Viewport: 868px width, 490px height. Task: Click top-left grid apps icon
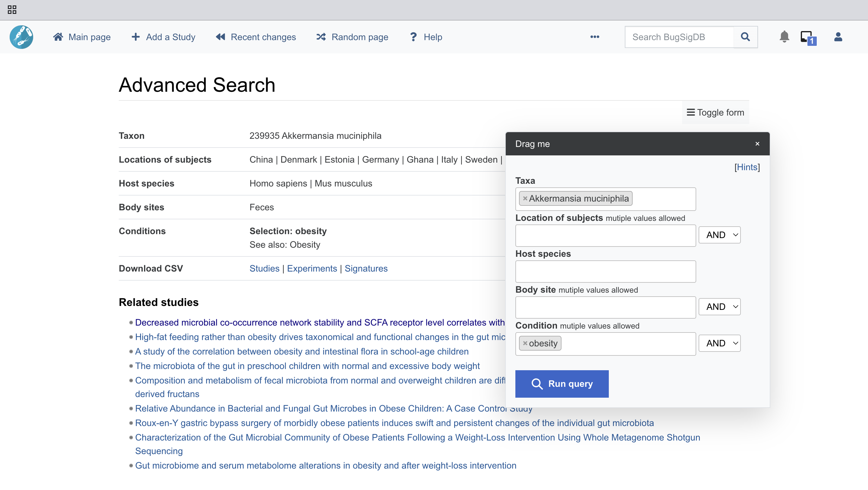click(12, 10)
